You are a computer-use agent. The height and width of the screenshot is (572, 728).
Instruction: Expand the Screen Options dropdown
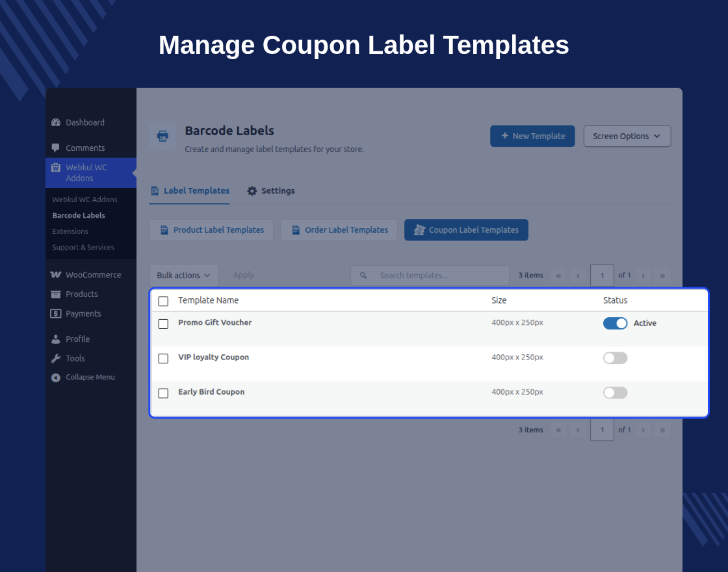coord(627,136)
